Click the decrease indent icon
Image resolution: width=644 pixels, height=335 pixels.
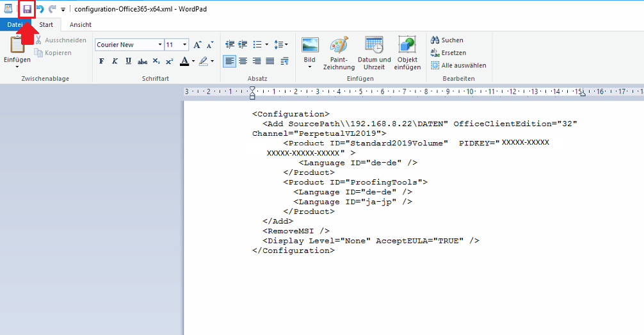point(230,44)
